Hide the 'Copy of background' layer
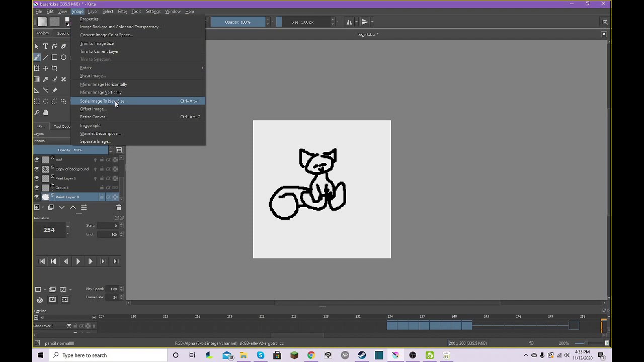 (36, 169)
